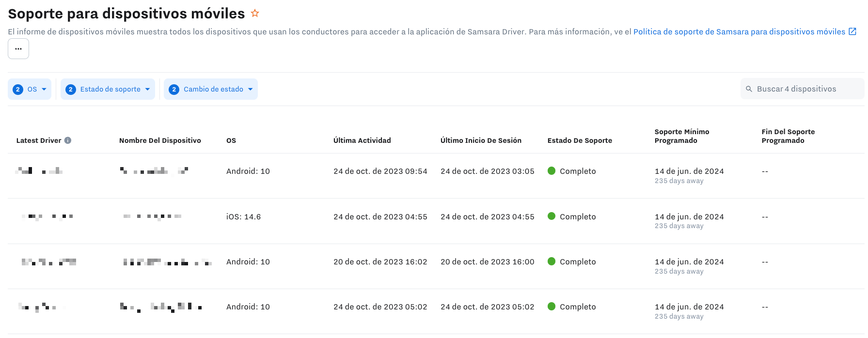Expand the OS filter dropdown

[30, 89]
